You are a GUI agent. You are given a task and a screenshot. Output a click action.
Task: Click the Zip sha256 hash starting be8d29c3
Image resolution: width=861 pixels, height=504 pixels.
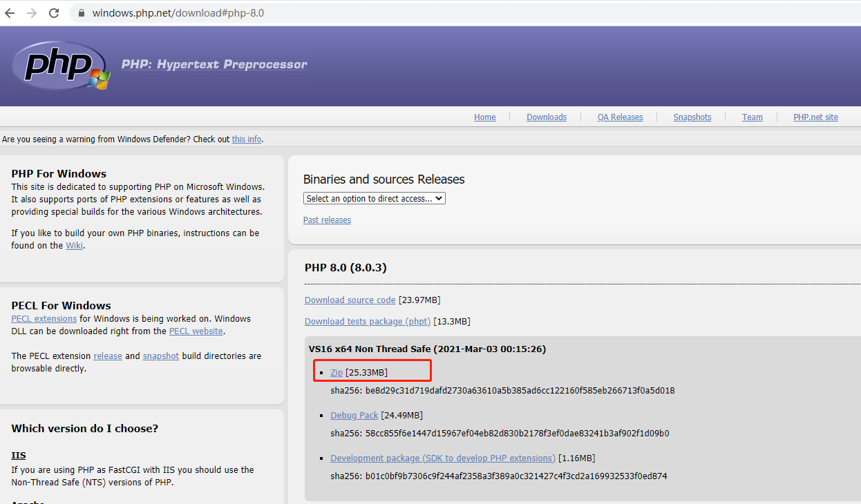pos(520,391)
